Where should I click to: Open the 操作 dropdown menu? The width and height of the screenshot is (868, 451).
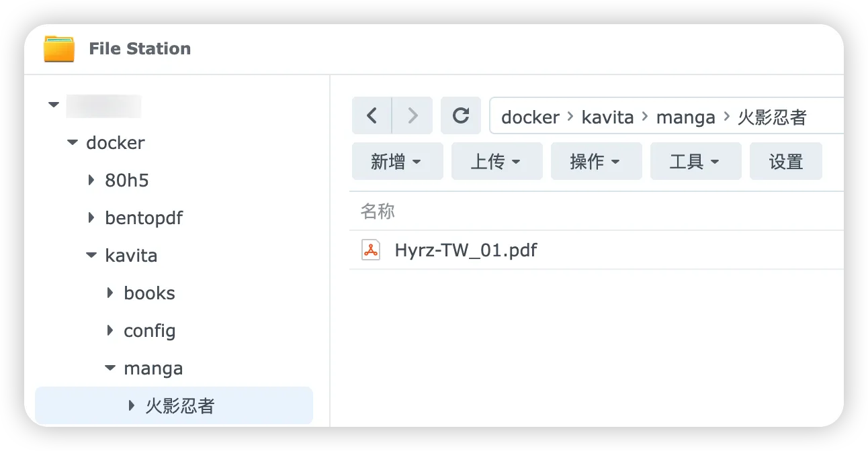point(597,161)
